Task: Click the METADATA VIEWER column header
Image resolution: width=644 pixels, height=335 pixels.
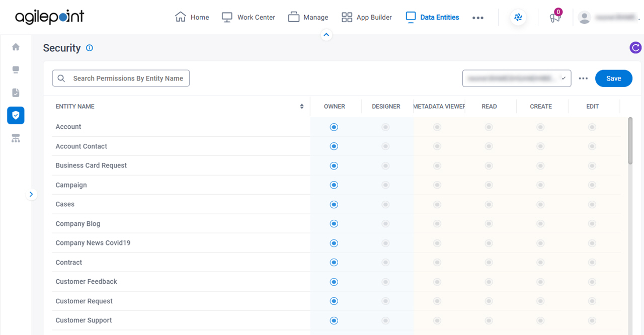Action: 439,106
